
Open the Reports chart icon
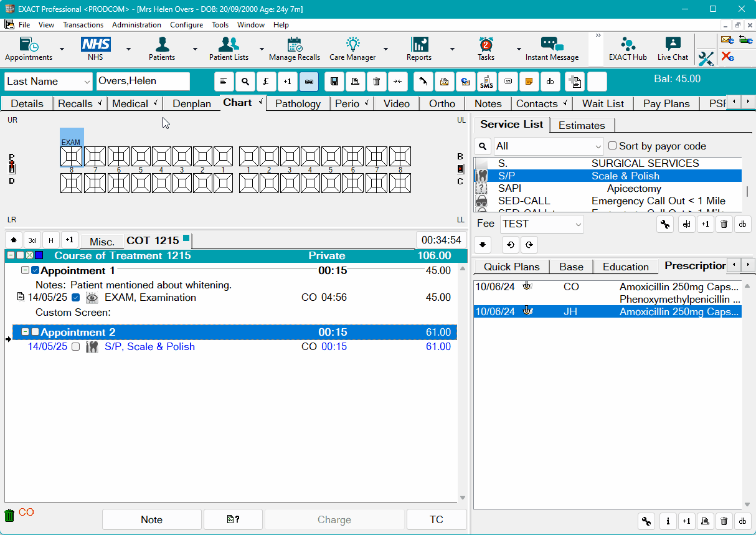coord(419,49)
